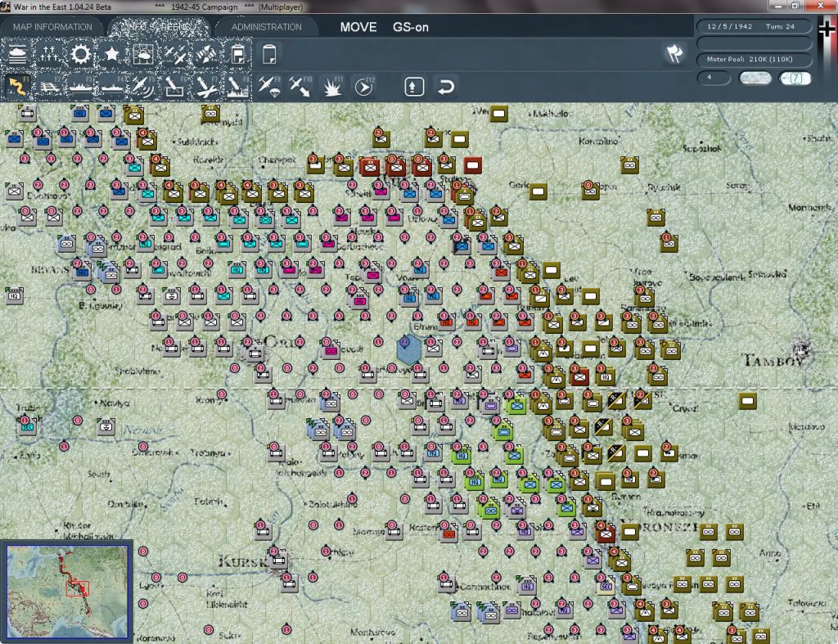Select the F1 move mode icon

click(x=17, y=87)
